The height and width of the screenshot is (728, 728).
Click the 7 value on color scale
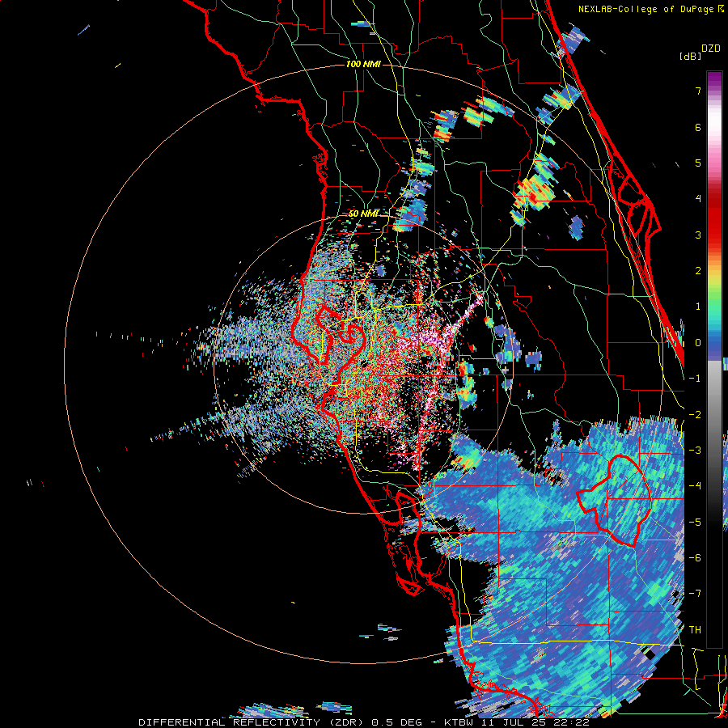(x=698, y=91)
